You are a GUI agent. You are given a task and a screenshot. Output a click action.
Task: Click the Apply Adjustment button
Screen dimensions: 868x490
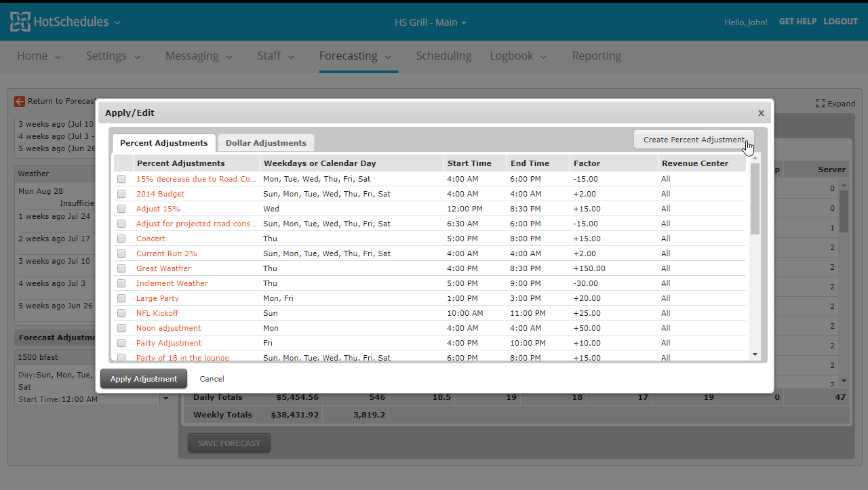[x=144, y=379]
